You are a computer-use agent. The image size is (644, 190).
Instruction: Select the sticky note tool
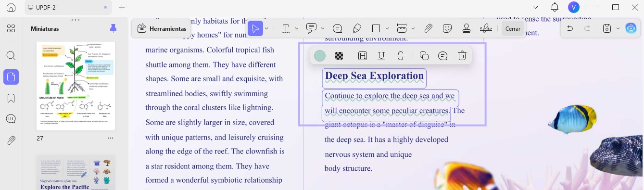pos(338,28)
